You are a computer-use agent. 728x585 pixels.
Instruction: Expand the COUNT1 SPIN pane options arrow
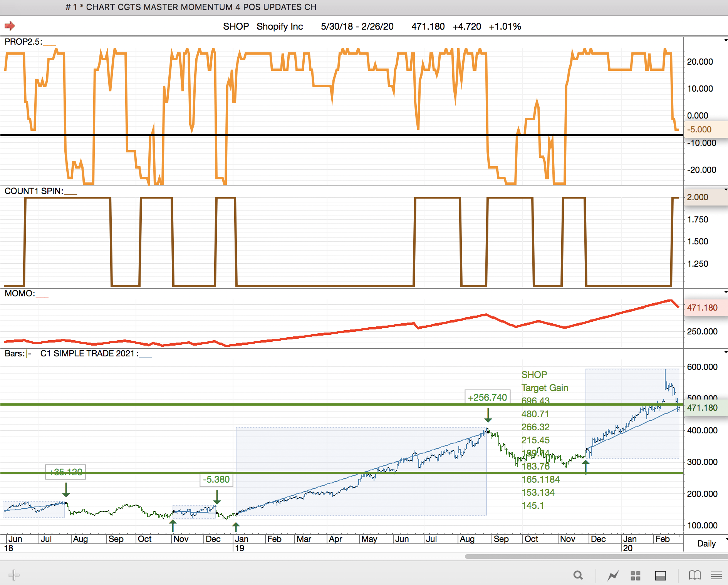coord(726,190)
